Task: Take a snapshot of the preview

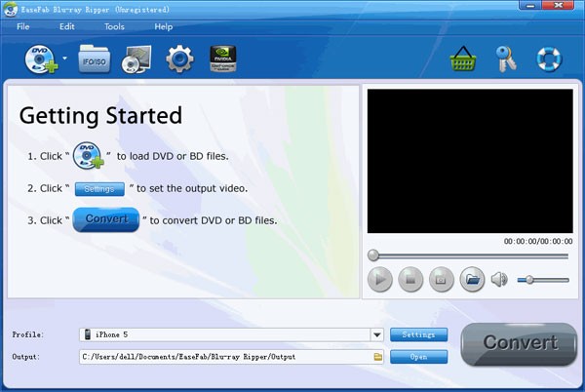Action: [x=441, y=280]
